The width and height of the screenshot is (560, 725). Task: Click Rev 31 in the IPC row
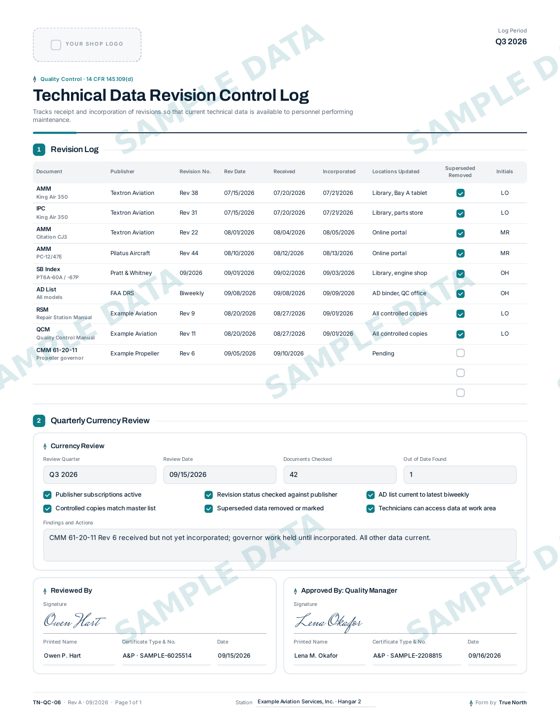pyautogui.click(x=188, y=213)
